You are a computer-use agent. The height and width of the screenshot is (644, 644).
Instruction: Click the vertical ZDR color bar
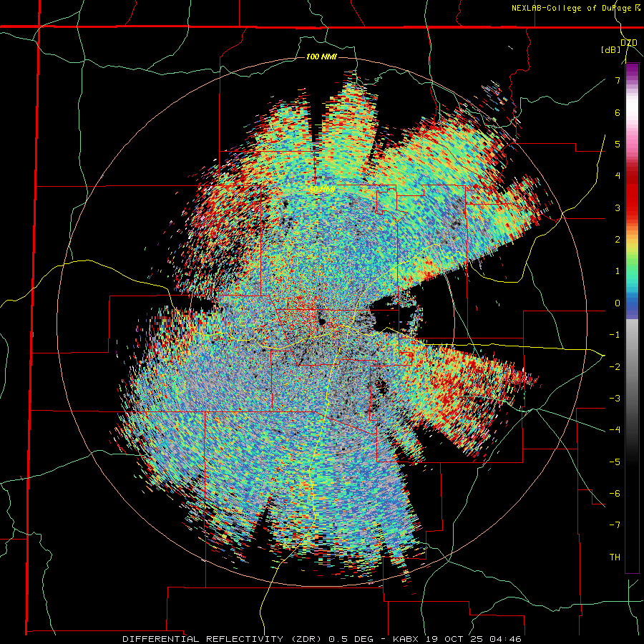point(632,318)
